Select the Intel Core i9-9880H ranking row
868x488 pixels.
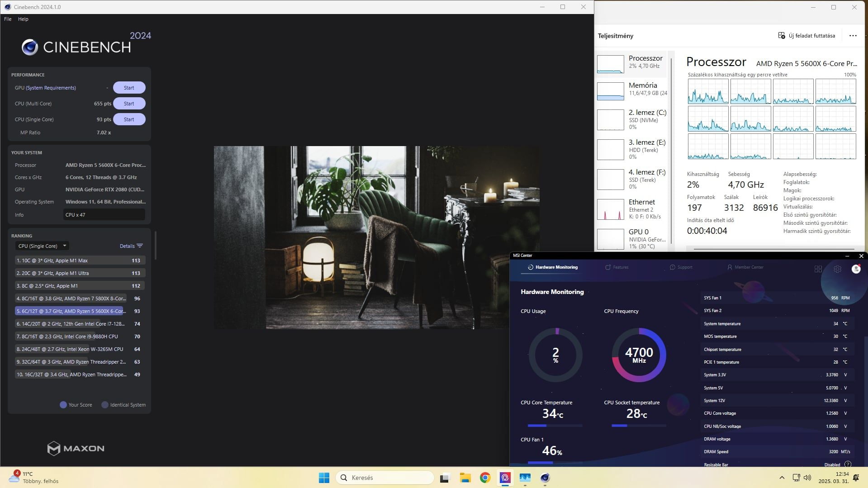[80, 336]
